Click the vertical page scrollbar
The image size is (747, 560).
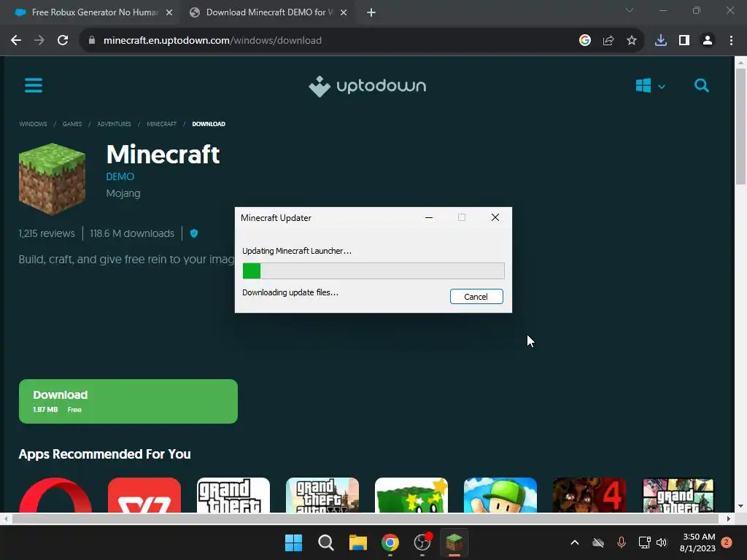point(740,126)
